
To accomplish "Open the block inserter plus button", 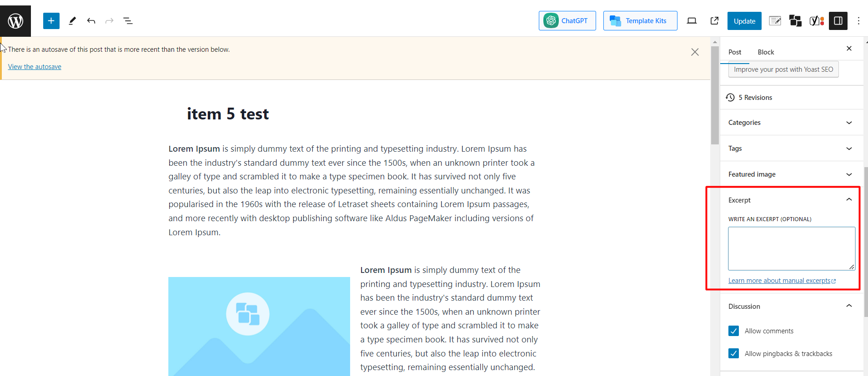I will point(51,21).
